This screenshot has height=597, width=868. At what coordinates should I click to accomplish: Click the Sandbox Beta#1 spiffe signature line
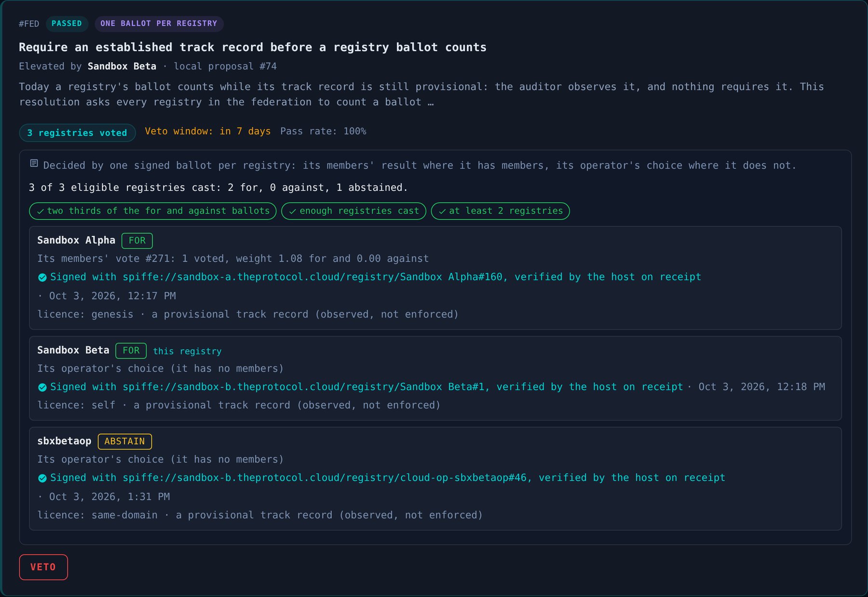366,387
